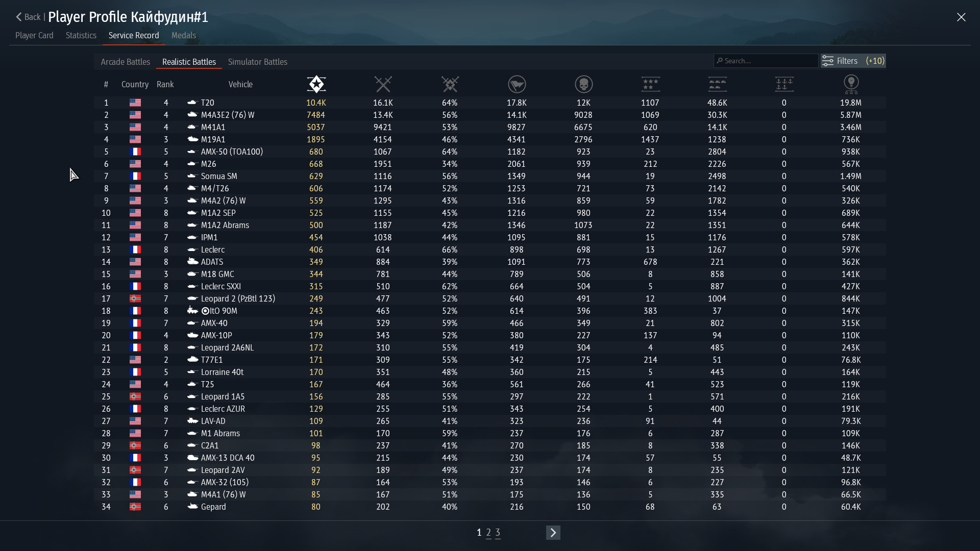Select the M18 GMC vehicle name
The height and width of the screenshot is (551, 980).
[x=217, y=274]
